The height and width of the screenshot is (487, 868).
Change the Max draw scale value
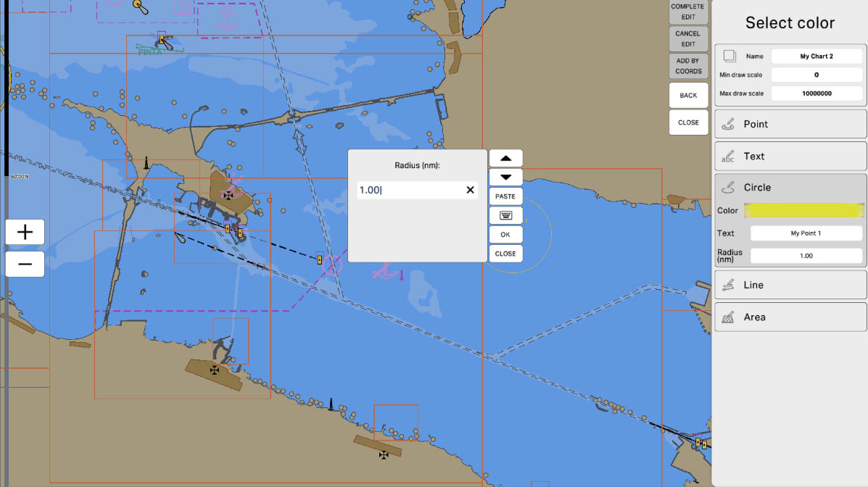coord(817,93)
